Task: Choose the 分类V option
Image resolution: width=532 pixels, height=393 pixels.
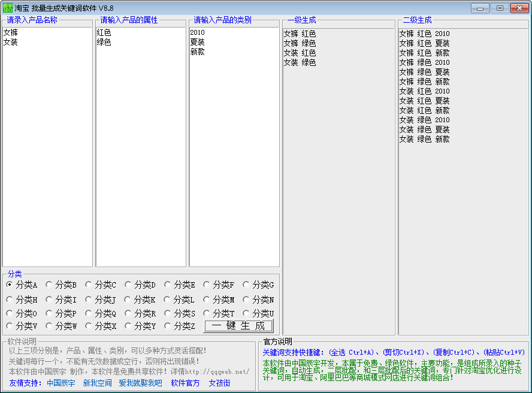Action: (x=22, y=326)
